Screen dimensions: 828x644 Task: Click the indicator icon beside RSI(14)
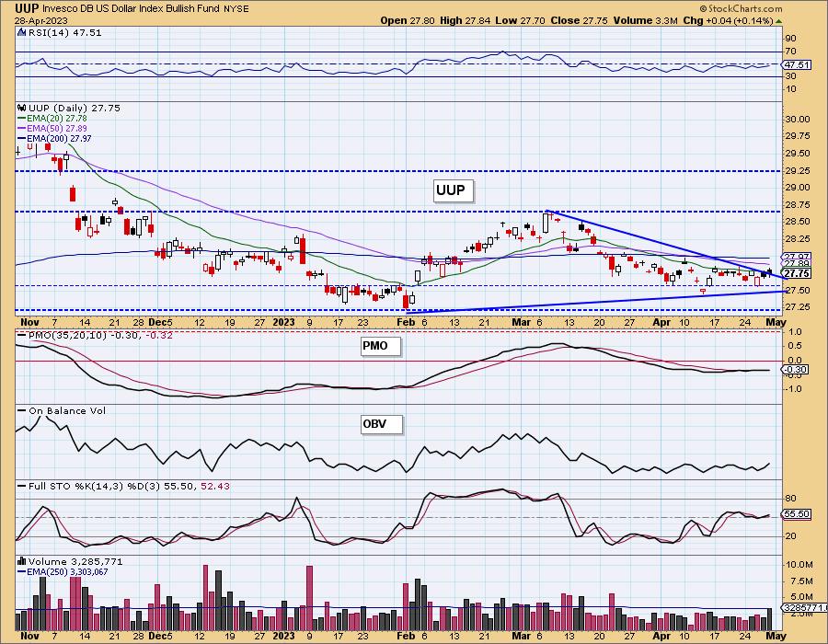click(x=22, y=32)
